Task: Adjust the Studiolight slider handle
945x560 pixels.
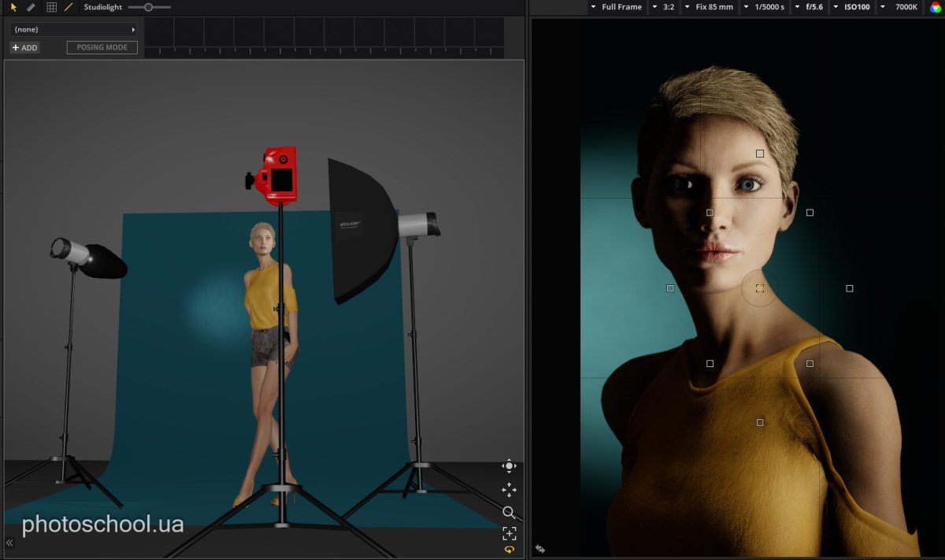Action: [148, 7]
